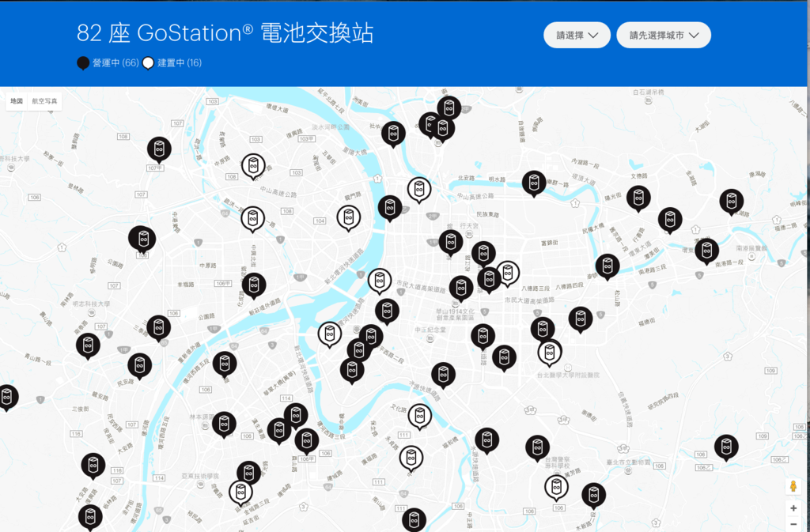
Task: Click the 臺北市立動物園 map label
Action: pos(628,462)
